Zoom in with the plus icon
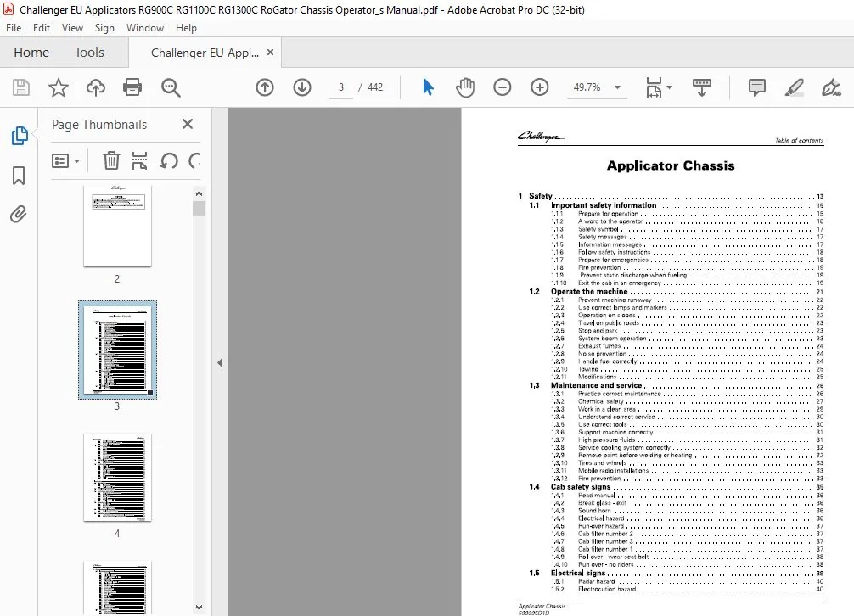 pyautogui.click(x=539, y=87)
